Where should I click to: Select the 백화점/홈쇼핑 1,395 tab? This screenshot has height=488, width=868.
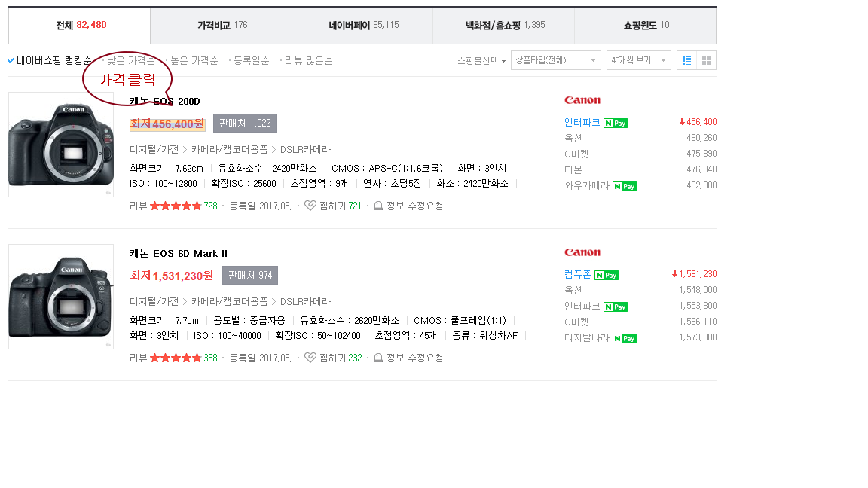504,25
